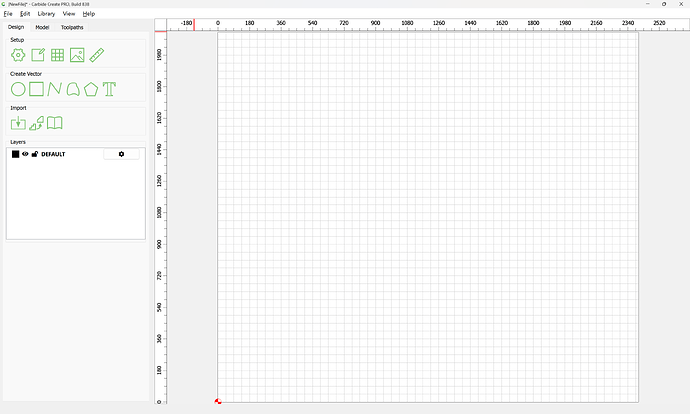The image size is (690, 414).
Task: Select the Text creation tool
Action: pos(110,89)
